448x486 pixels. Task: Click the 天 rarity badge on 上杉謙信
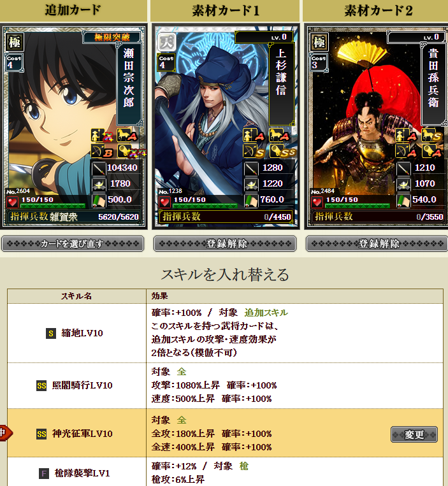click(167, 42)
